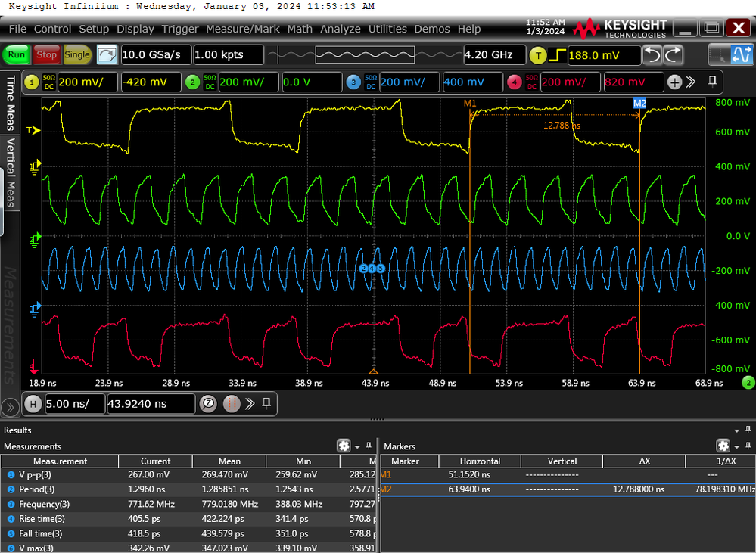Viewport: 756px width, 553px height.
Task: Click the Auto Scale icon
Action: tap(107, 54)
